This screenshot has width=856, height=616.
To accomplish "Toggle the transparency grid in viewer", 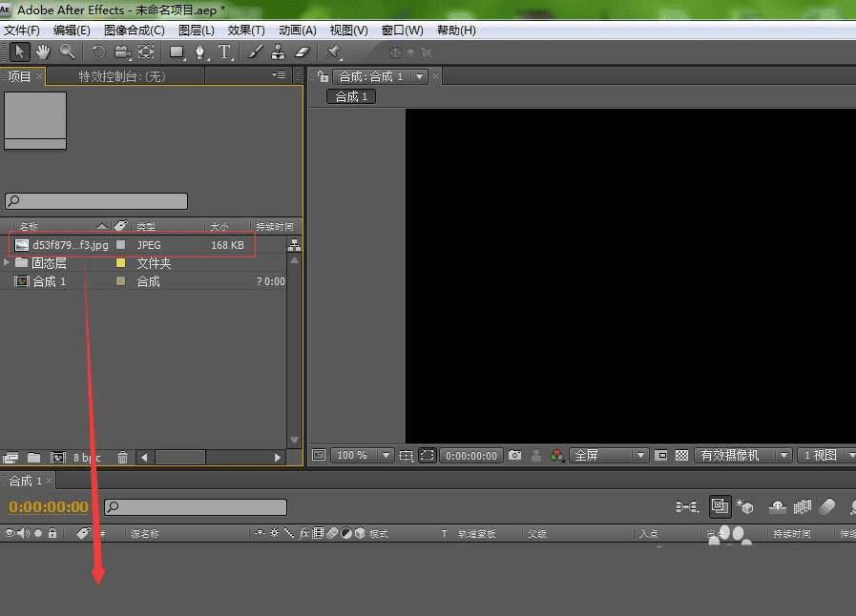I will point(681,456).
